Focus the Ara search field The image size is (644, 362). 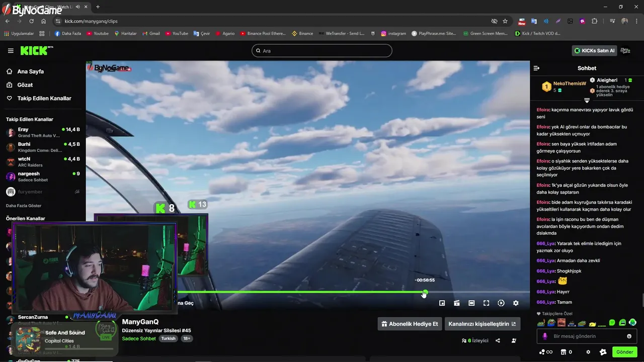(322, 51)
